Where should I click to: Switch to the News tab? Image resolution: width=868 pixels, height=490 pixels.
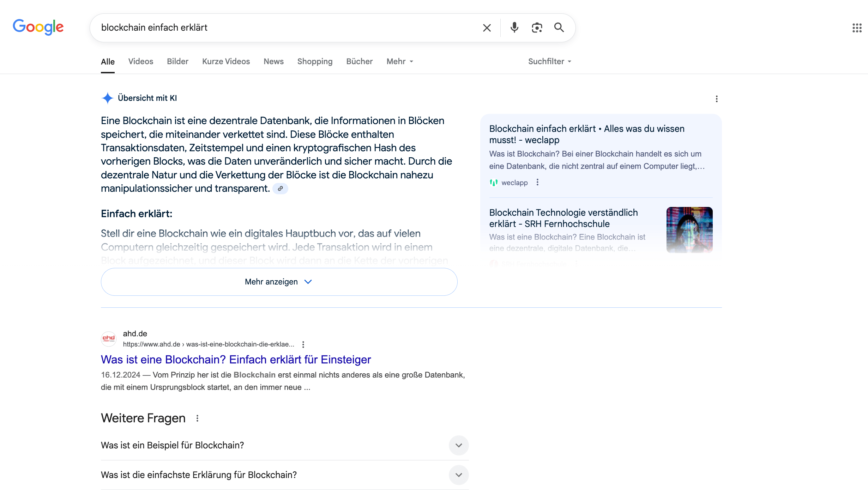[273, 61]
